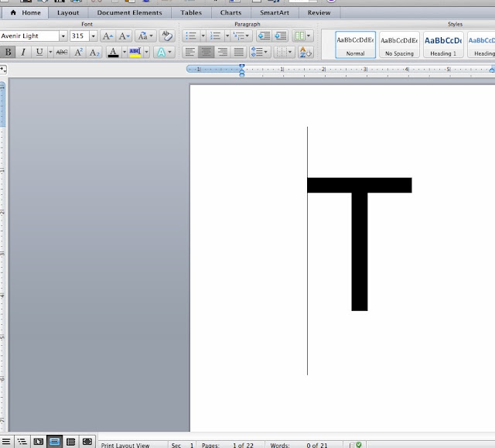Image resolution: width=495 pixels, height=448 pixels.
Task: Select Justify Text alignment
Action: pos(239,52)
